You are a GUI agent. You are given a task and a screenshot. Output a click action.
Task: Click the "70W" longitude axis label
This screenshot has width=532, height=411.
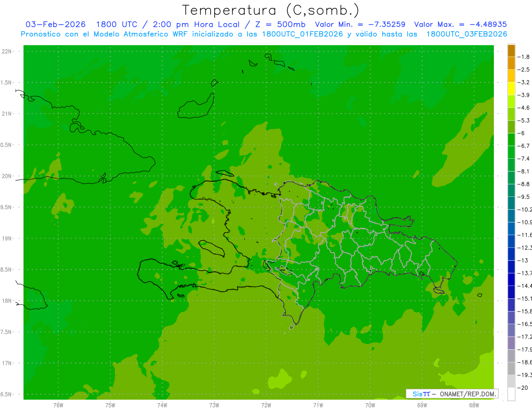(370, 405)
